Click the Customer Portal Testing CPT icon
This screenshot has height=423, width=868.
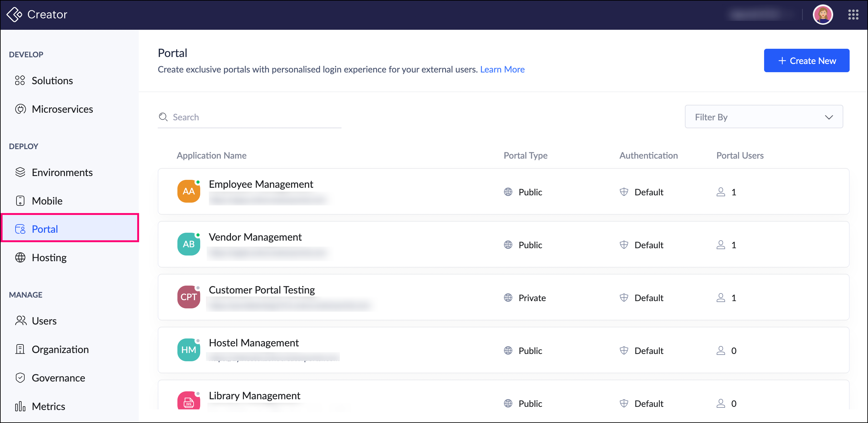pyautogui.click(x=188, y=297)
